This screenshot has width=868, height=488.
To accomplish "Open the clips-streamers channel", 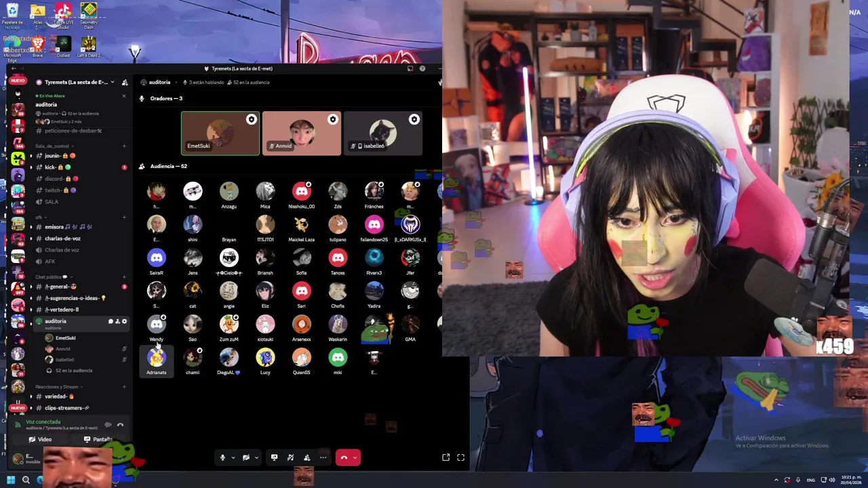I will point(80,408).
